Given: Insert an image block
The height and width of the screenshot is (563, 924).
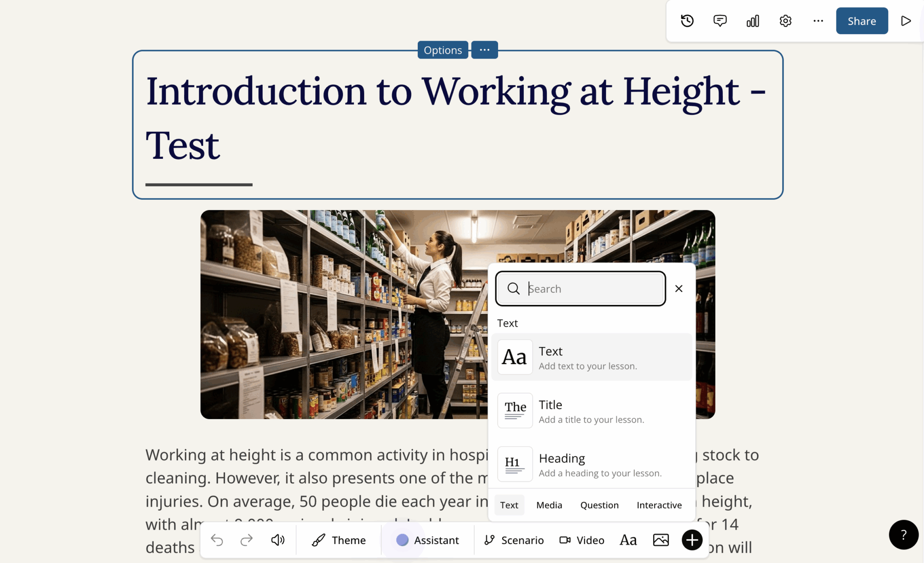Looking at the screenshot, I should 660,540.
